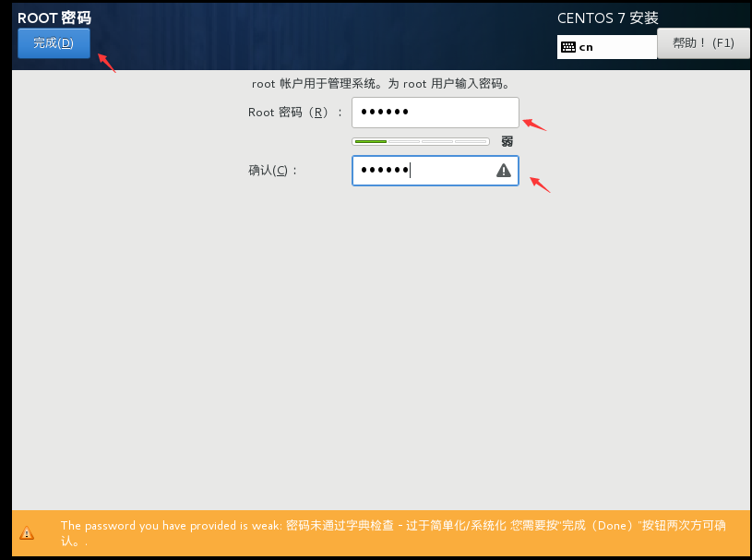Click the 完成(D) Done button

[x=54, y=43]
